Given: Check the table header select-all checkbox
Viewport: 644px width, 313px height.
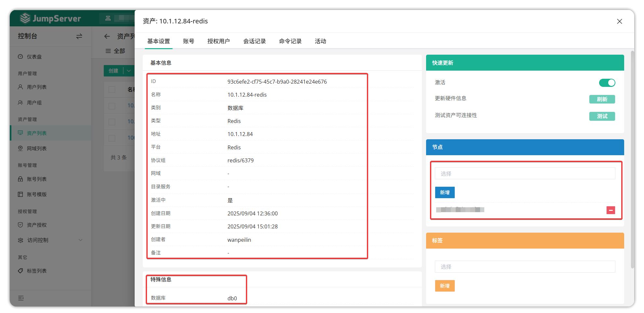Looking at the screenshot, I should tap(112, 89).
